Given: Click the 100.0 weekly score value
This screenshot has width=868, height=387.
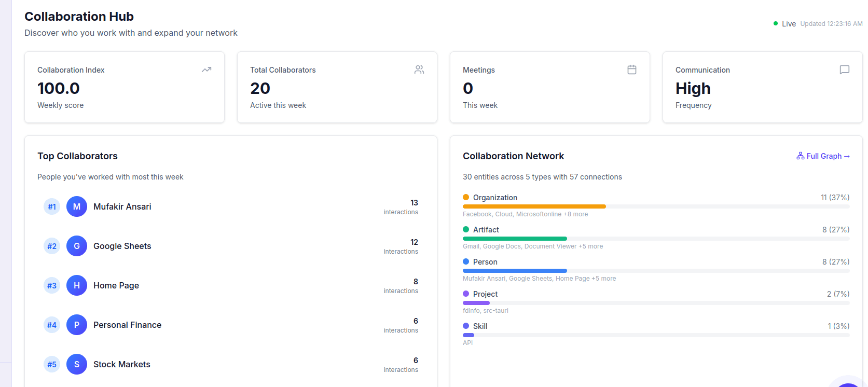Looking at the screenshot, I should coord(59,88).
